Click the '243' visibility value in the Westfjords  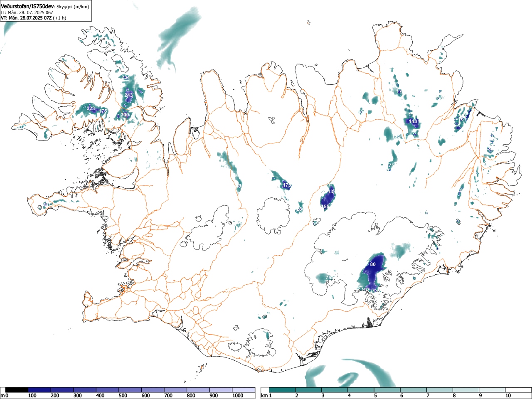(x=129, y=95)
